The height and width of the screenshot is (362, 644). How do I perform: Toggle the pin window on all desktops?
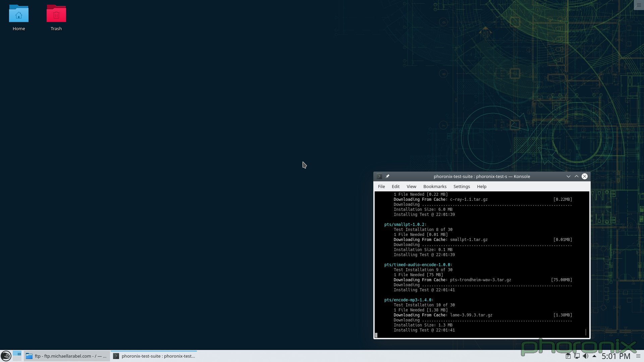[387, 176]
